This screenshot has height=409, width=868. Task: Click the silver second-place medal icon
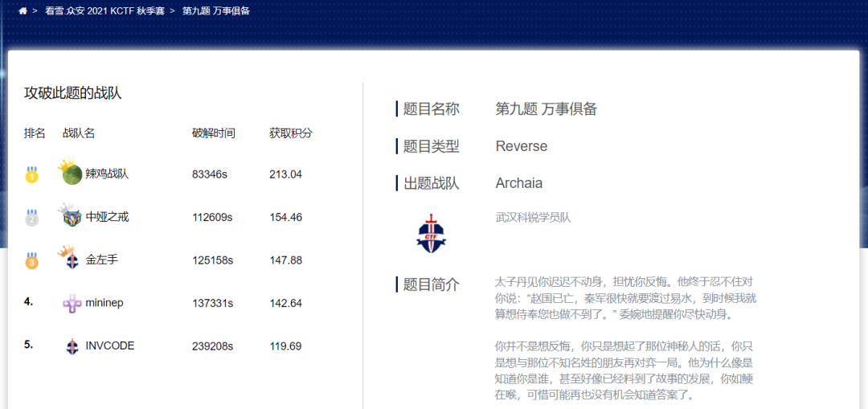[31, 218]
